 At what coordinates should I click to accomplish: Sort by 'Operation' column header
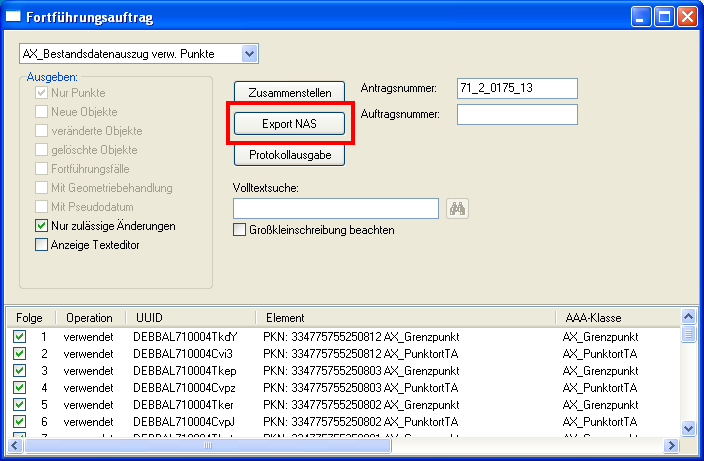coord(89,317)
